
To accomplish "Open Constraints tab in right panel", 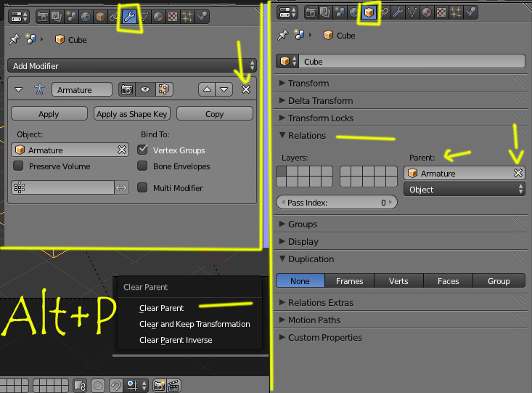I will point(384,12).
